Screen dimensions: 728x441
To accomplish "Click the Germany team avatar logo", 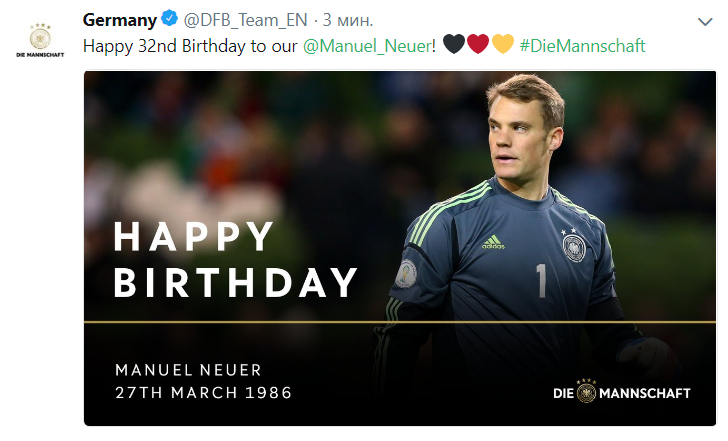I will pyautogui.click(x=39, y=34).
